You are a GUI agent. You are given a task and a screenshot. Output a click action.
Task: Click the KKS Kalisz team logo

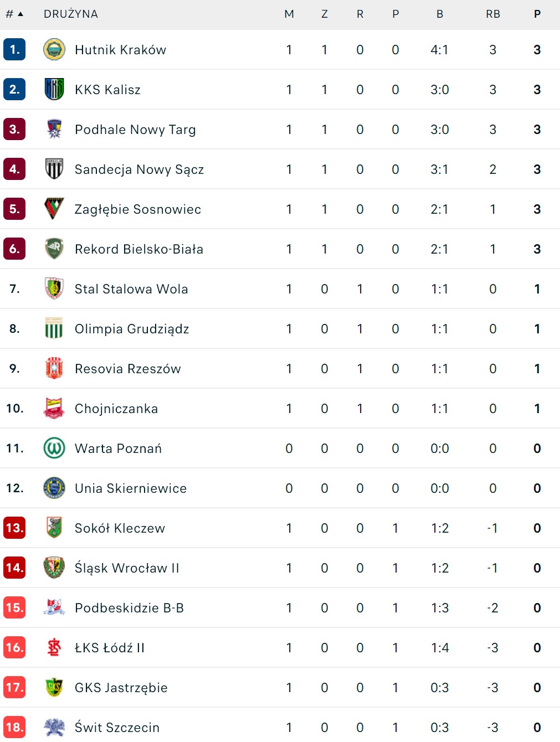point(54,90)
